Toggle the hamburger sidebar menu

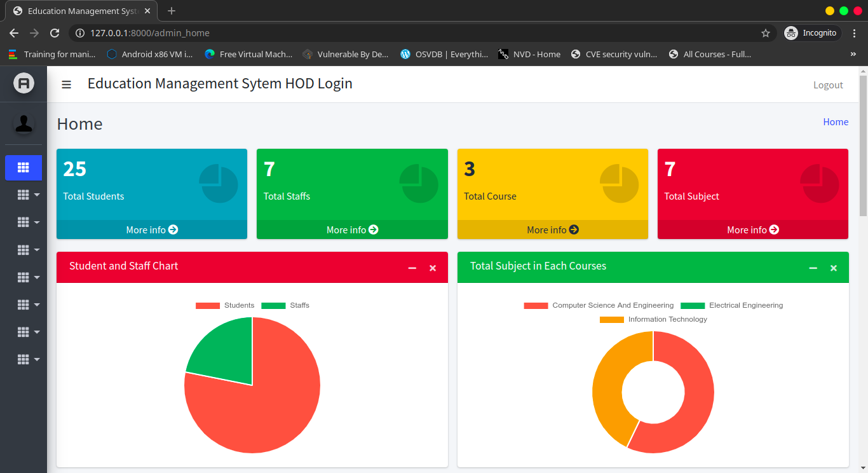click(x=66, y=85)
